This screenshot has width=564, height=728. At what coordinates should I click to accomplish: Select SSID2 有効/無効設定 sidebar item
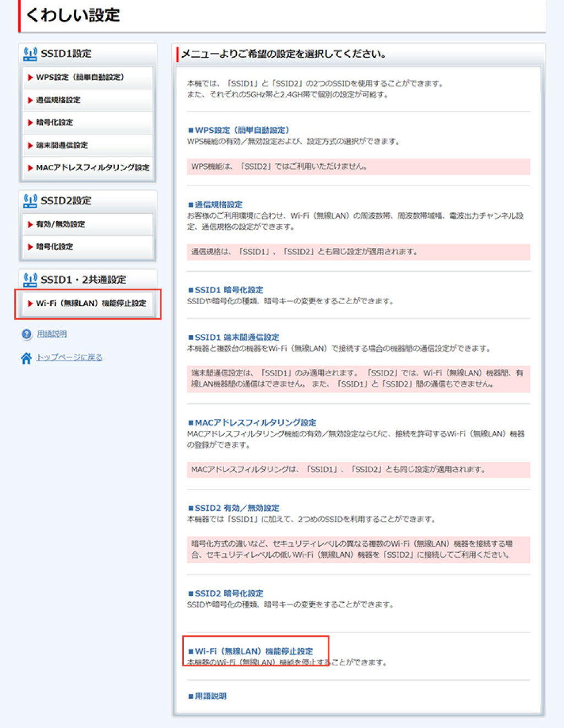click(x=87, y=224)
